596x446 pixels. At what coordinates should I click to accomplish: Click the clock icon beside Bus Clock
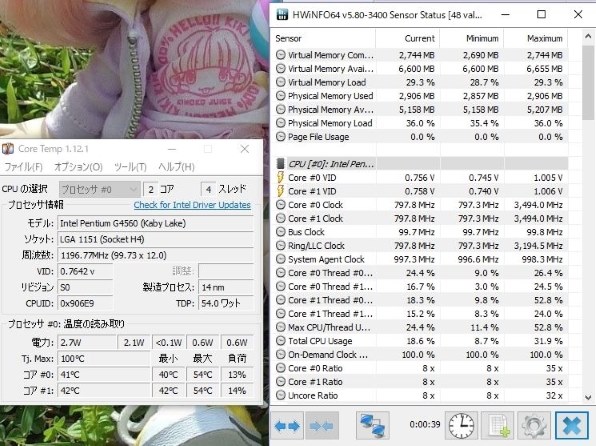tap(281, 232)
